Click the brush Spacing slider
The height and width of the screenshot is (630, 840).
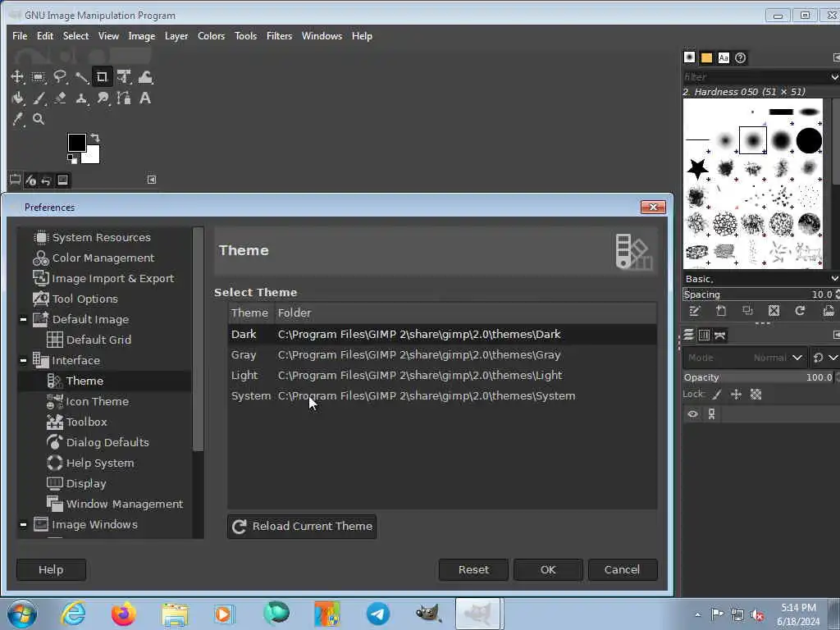[x=759, y=294]
